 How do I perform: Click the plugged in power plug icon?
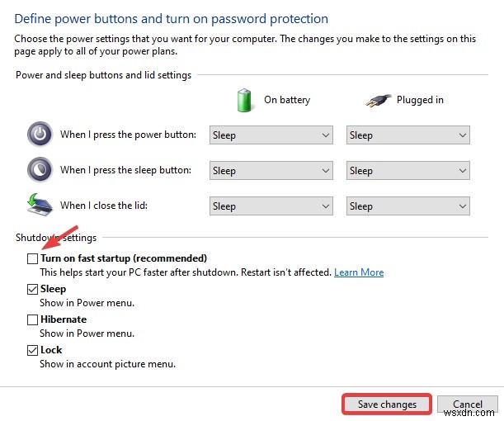tap(378, 100)
